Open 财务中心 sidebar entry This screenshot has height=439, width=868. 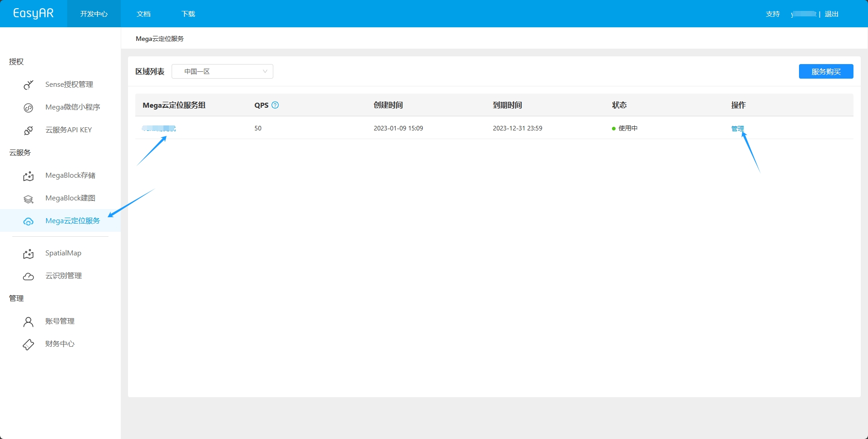tap(60, 344)
